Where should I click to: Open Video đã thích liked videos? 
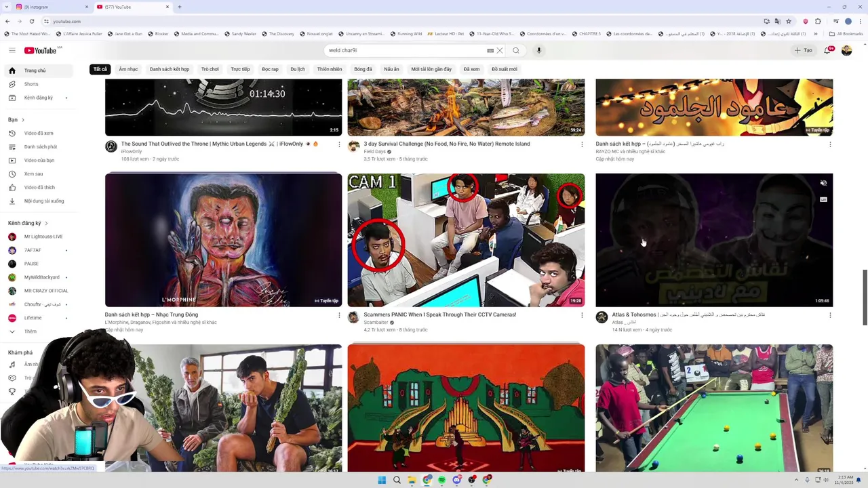(x=37, y=188)
